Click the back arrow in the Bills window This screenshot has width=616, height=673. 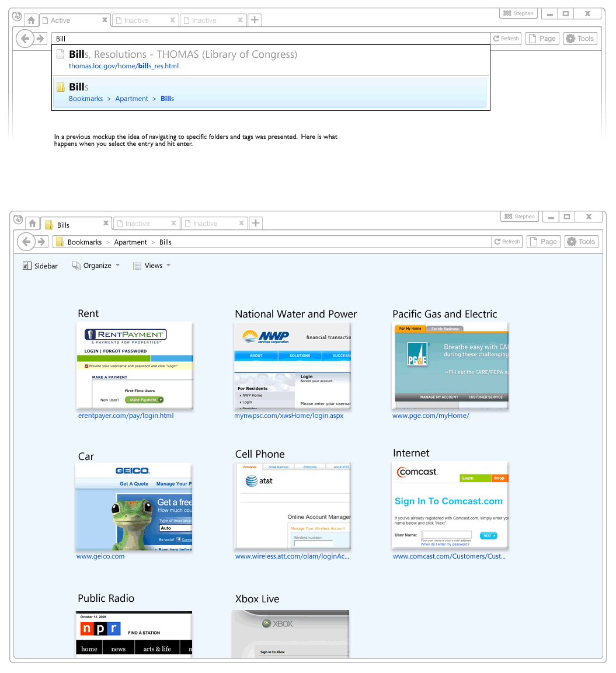click(x=26, y=242)
